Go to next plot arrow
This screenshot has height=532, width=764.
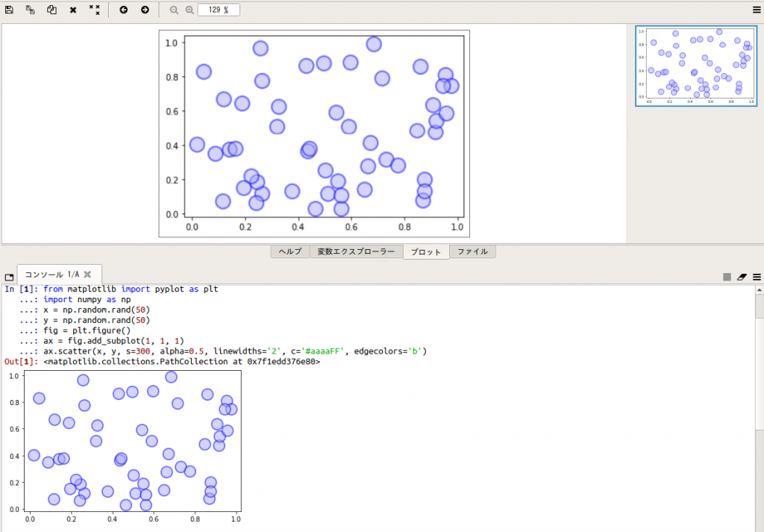coord(145,9)
